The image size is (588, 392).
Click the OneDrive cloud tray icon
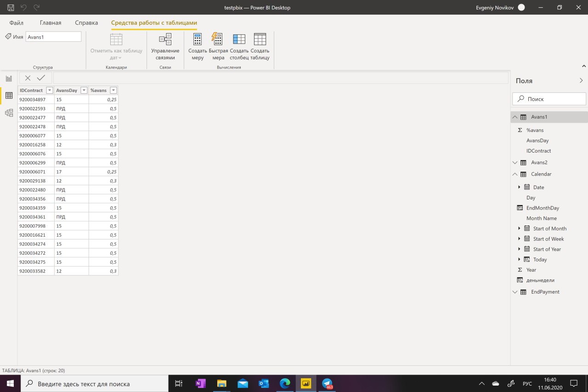coord(495,383)
